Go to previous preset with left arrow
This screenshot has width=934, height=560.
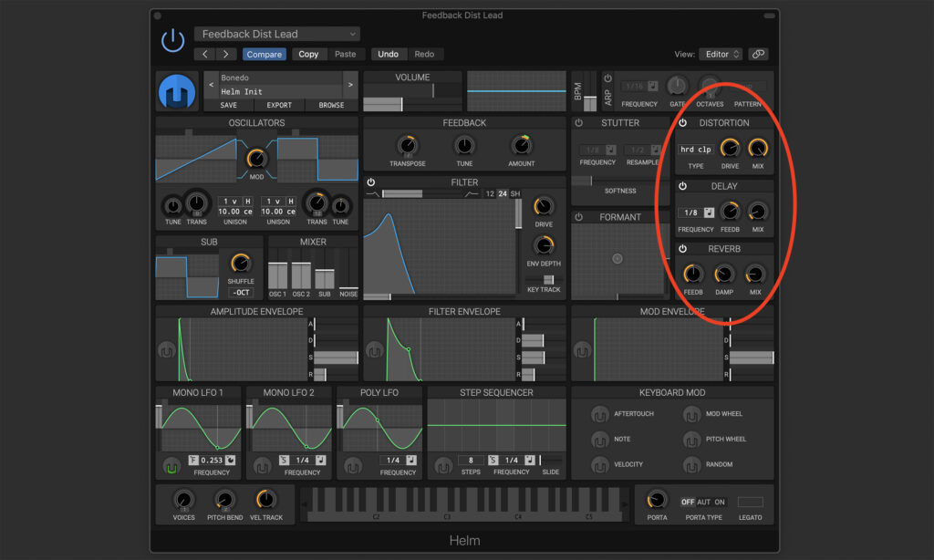205,54
